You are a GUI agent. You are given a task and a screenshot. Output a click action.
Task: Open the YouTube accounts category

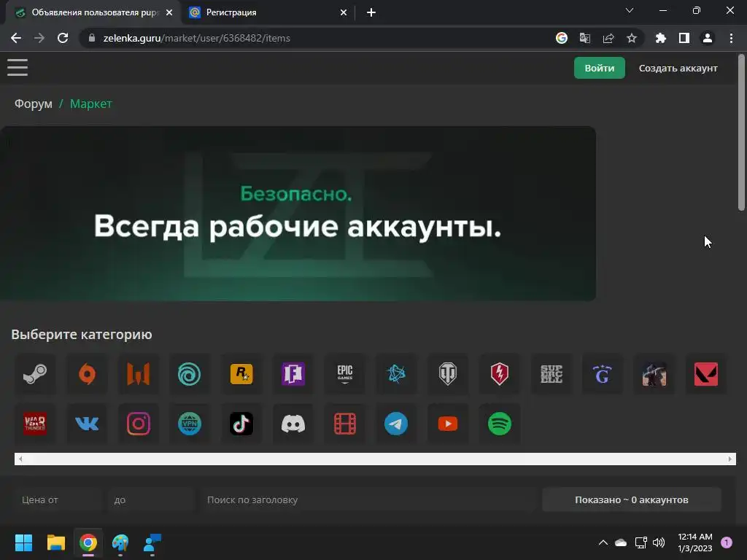tap(448, 424)
